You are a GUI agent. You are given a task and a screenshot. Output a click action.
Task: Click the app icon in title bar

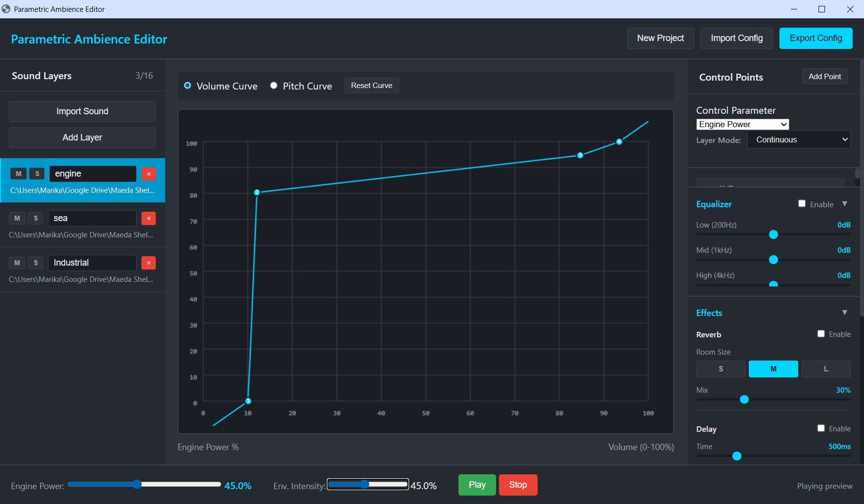point(6,9)
